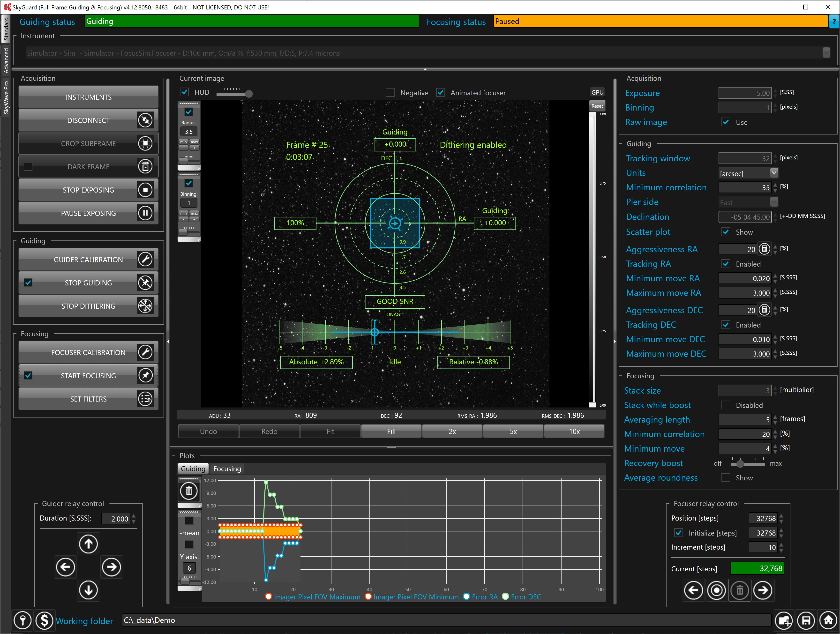Viewport: 840px width, 634px height.
Task: Click the Crop Subframe icon
Action: [x=145, y=143]
